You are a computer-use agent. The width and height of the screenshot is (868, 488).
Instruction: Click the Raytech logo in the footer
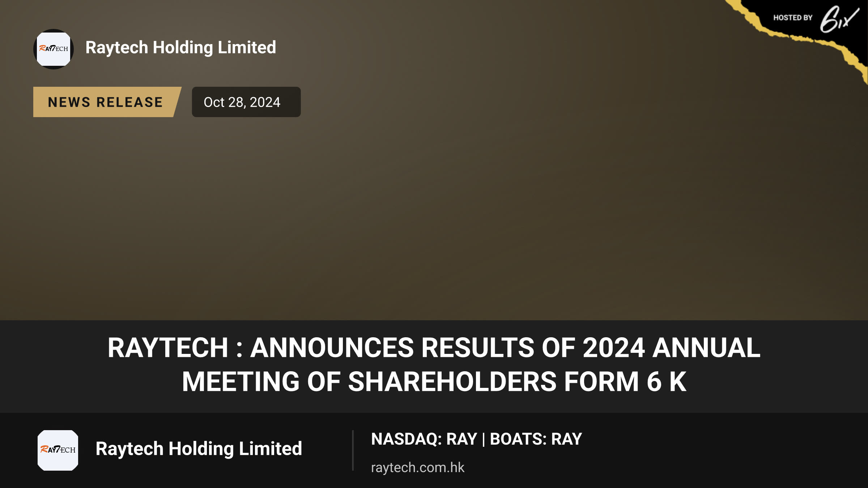[x=58, y=450]
